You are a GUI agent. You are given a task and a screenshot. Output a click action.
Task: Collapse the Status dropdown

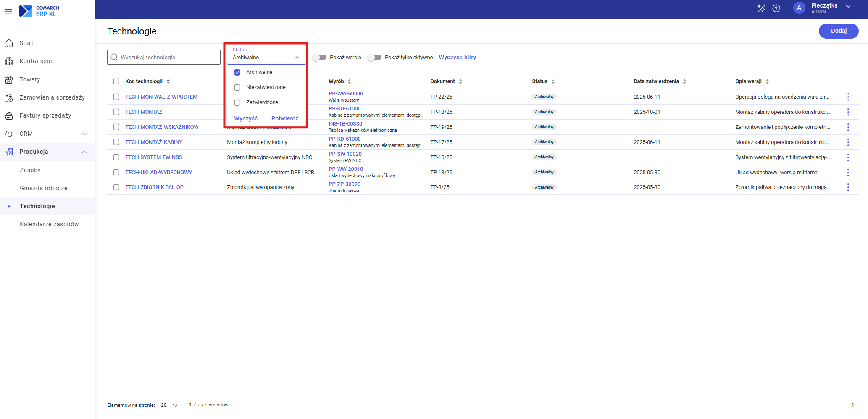tap(297, 58)
